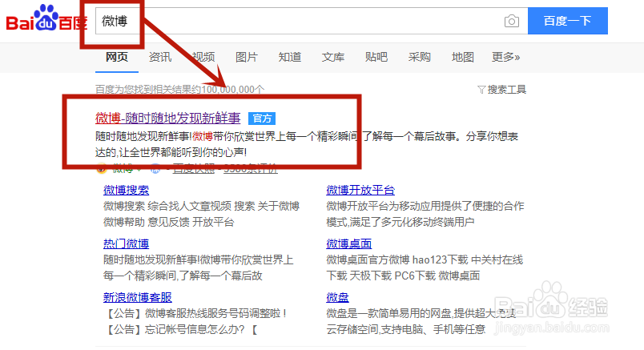Open the 微博搜索 sublink
The height and width of the screenshot is (350, 644).
pos(126,190)
